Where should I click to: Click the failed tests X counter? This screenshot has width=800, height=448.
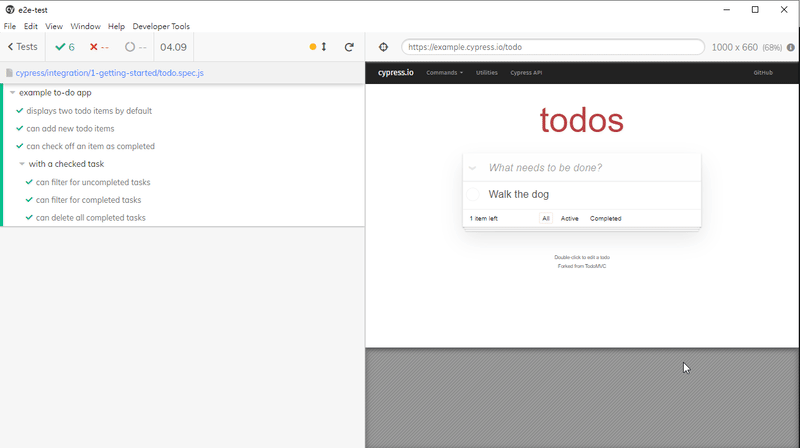coord(99,47)
